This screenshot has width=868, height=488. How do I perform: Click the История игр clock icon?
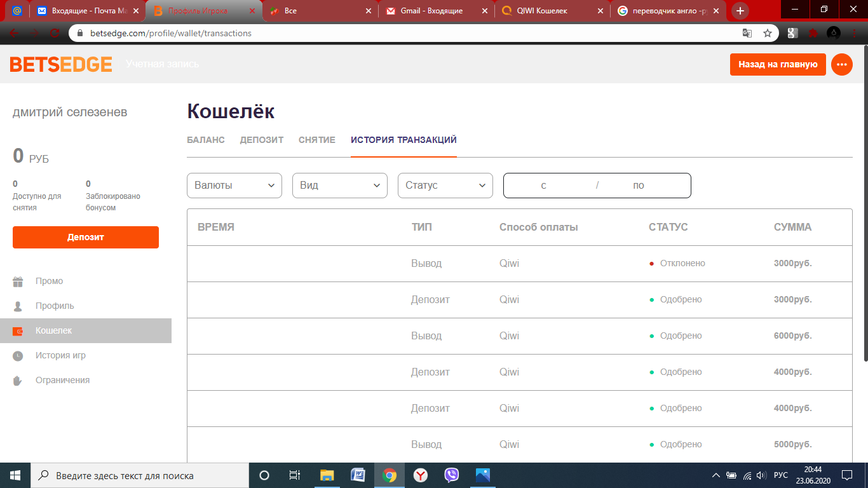[18, 356]
